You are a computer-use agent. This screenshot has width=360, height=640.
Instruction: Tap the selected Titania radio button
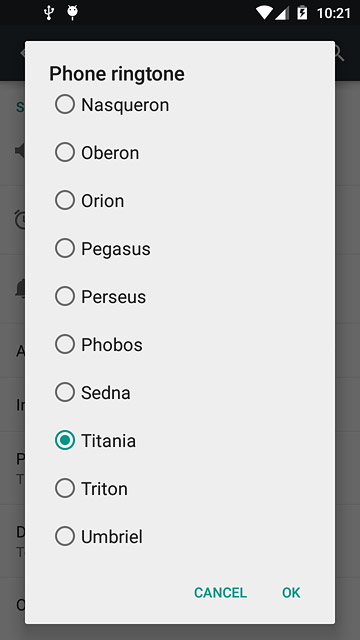point(64,440)
